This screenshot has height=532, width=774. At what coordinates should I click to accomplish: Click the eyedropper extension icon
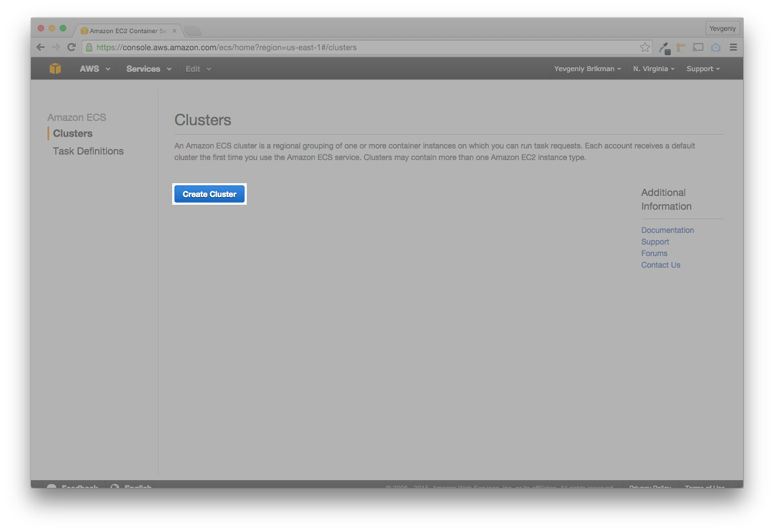pos(664,48)
